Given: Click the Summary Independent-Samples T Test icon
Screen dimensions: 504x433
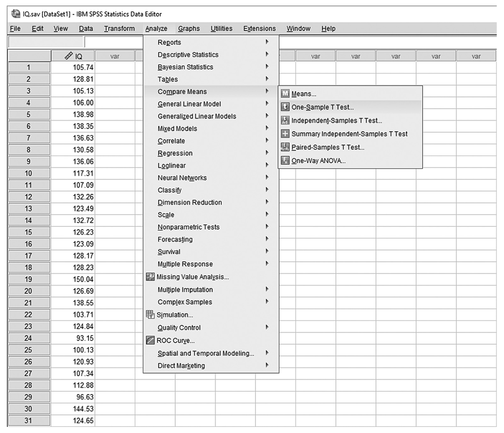Looking at the screenshot, I should [285, 134].
